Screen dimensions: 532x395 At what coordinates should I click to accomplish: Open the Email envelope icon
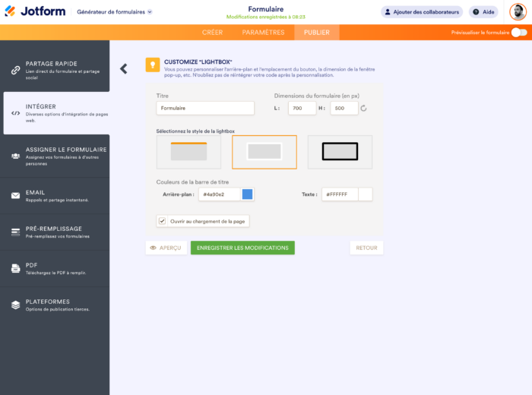coord(16,196)
